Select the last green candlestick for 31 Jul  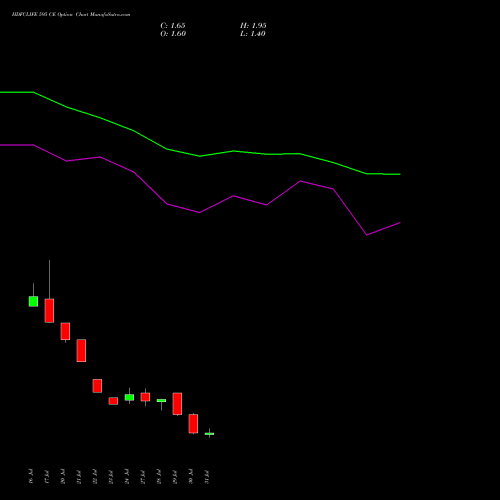209,434
